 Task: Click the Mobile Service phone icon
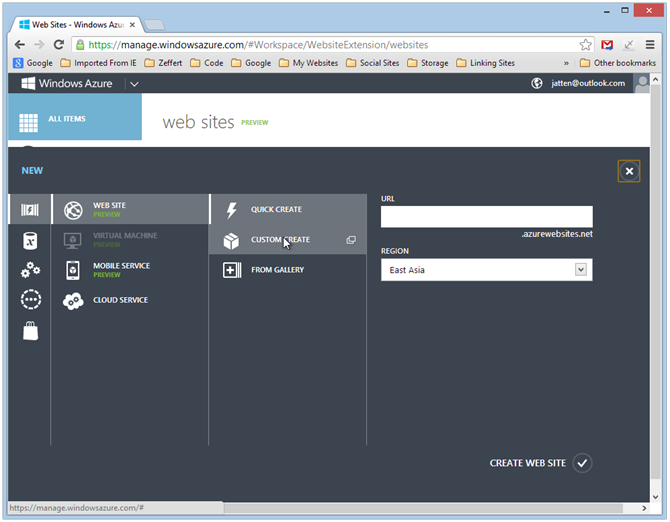click(x=73, y=270)
